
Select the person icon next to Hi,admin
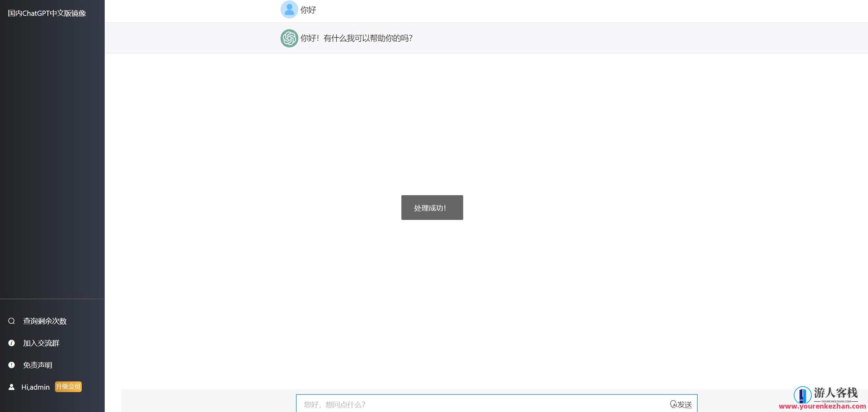[x=12, y=387]
